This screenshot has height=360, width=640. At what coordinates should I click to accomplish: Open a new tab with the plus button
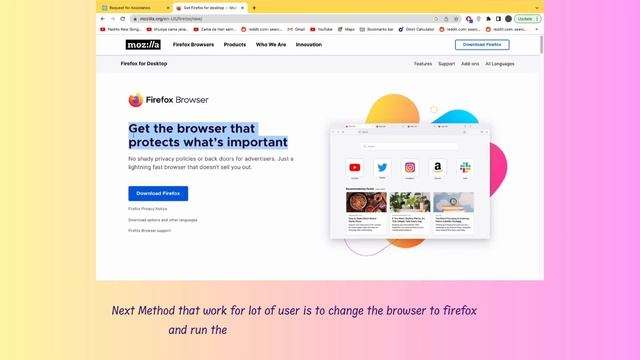(x=254, y=8)
